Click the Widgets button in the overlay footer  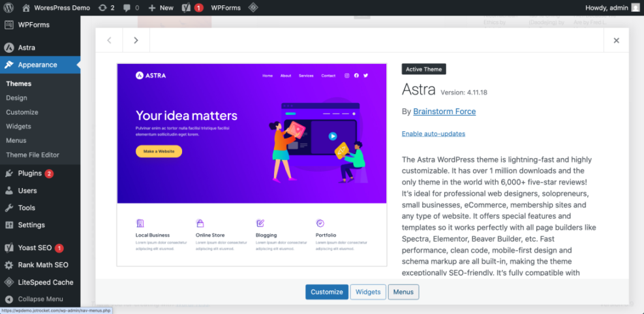pos(368,292)
